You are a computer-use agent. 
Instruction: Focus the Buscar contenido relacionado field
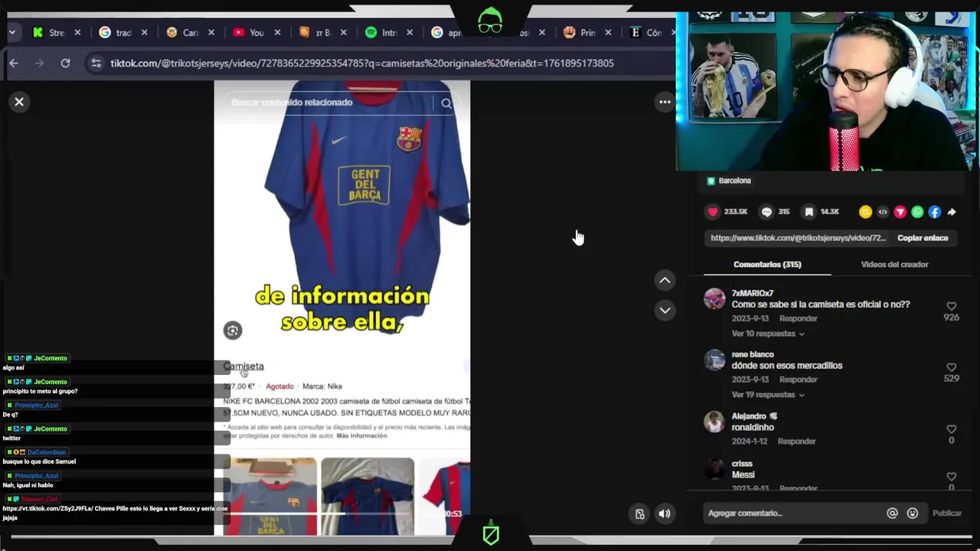click(329, 103)
